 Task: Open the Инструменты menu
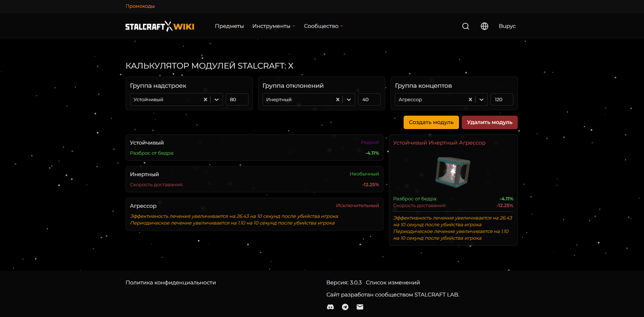point(272,26)
